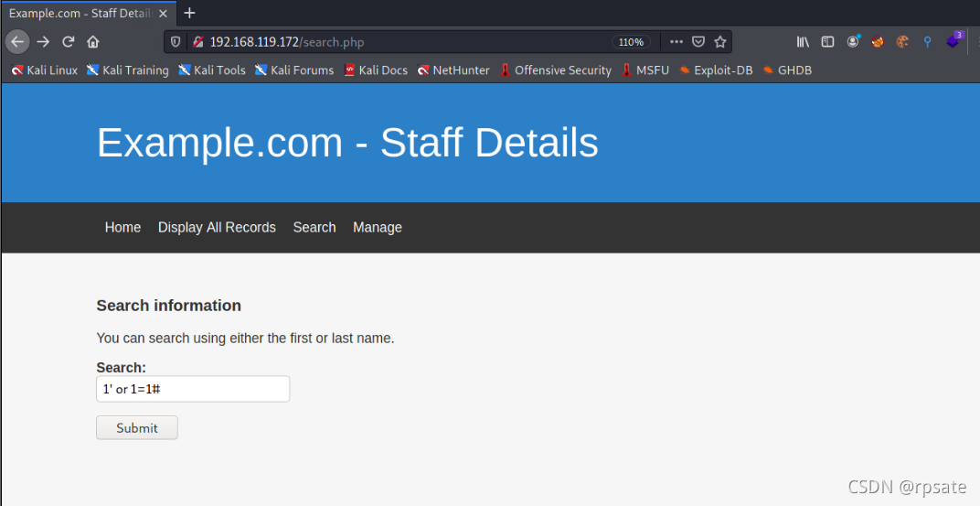Open page actions three-dot menu
The height and width of the screenshot is (506, 980).
(x=676, y=42)
